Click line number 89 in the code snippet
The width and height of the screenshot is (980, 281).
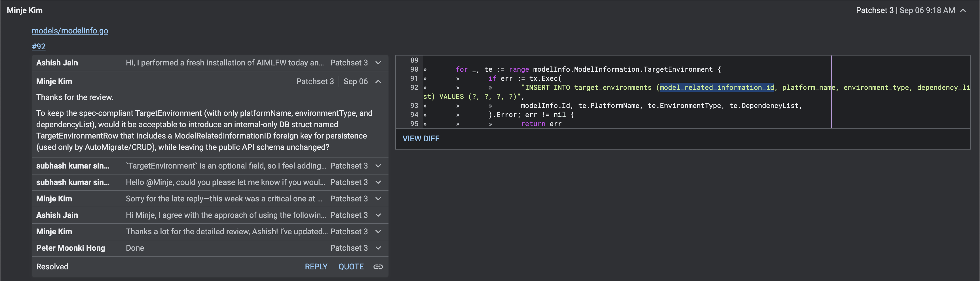414,60
